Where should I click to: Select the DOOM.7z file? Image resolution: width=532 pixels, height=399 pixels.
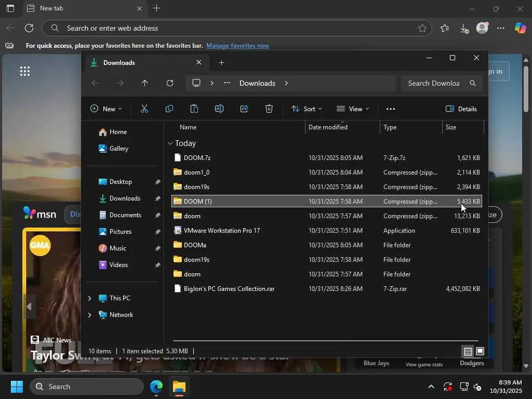327,158
